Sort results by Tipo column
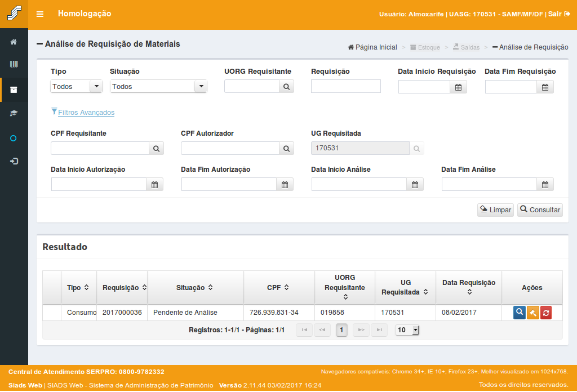This screenshot has height=392, width=577. tap(86, 287)
